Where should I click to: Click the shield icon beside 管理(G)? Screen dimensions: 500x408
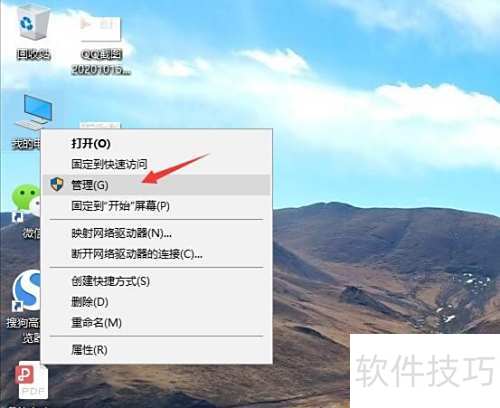tap(57, 184)
